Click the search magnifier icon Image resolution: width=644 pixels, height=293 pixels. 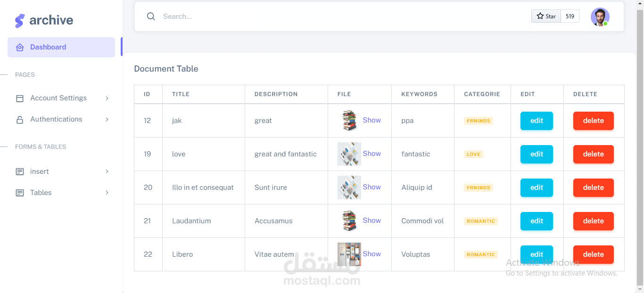(x=151, y=16)
